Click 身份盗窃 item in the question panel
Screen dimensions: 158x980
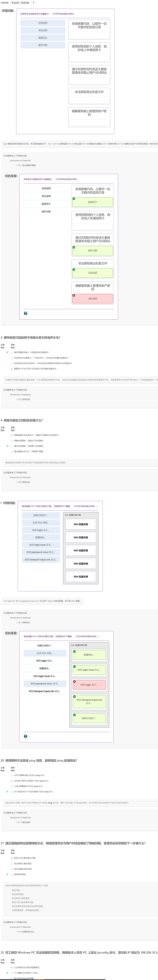[x=43, y=30]
